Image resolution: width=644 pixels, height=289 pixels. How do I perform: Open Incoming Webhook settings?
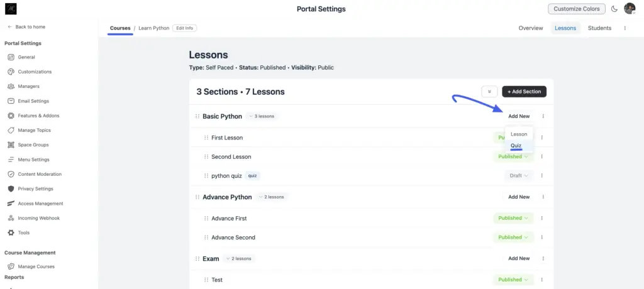click(34, 218)
